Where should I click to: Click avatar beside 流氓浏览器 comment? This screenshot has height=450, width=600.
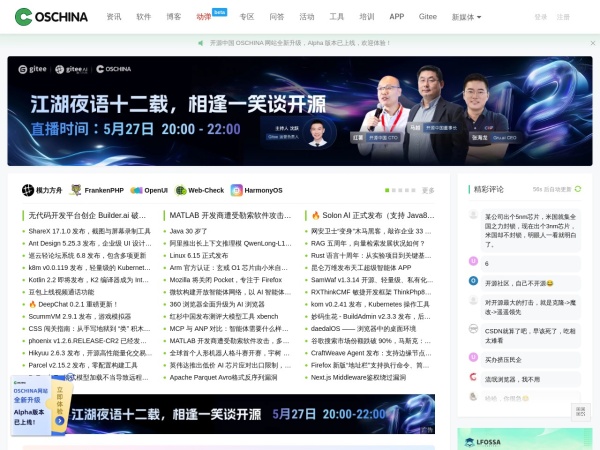(473, 377)
